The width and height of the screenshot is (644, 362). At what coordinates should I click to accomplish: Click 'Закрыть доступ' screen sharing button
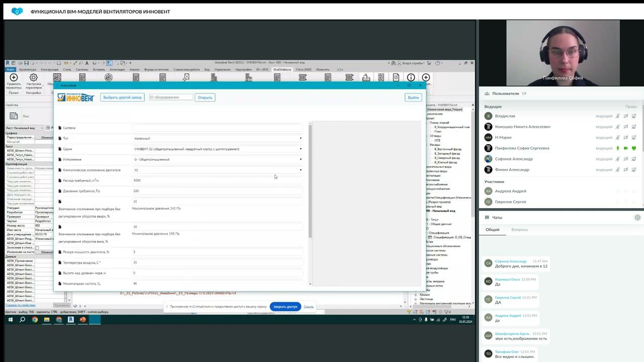pos(285,307)
